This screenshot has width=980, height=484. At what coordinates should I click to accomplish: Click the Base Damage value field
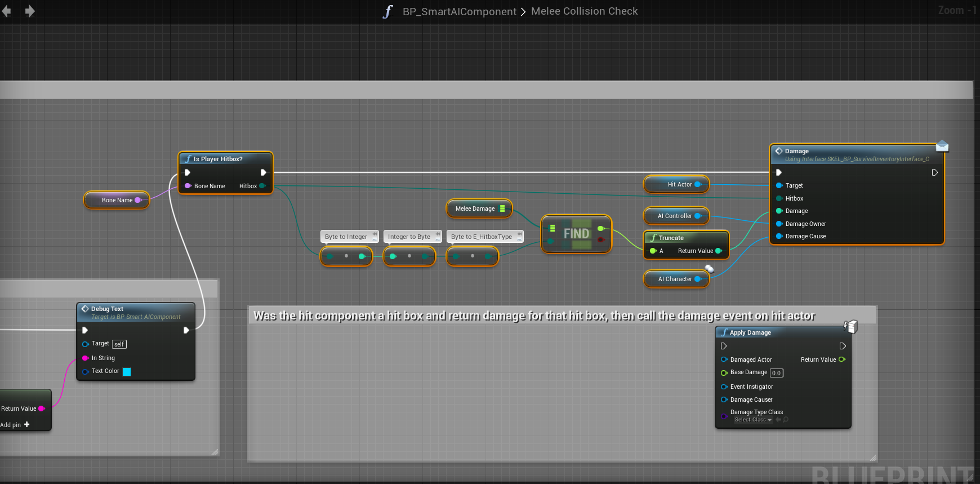coord(776,373)
